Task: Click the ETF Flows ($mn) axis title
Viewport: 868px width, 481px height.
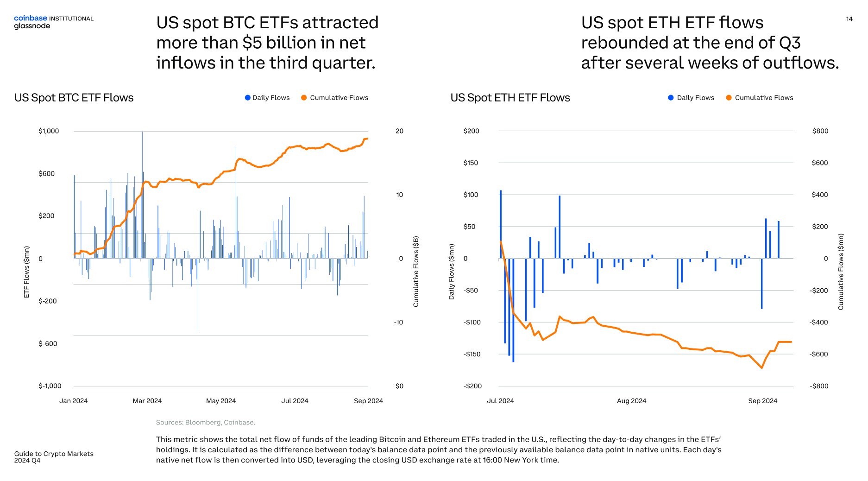Action: pos(26,272)
